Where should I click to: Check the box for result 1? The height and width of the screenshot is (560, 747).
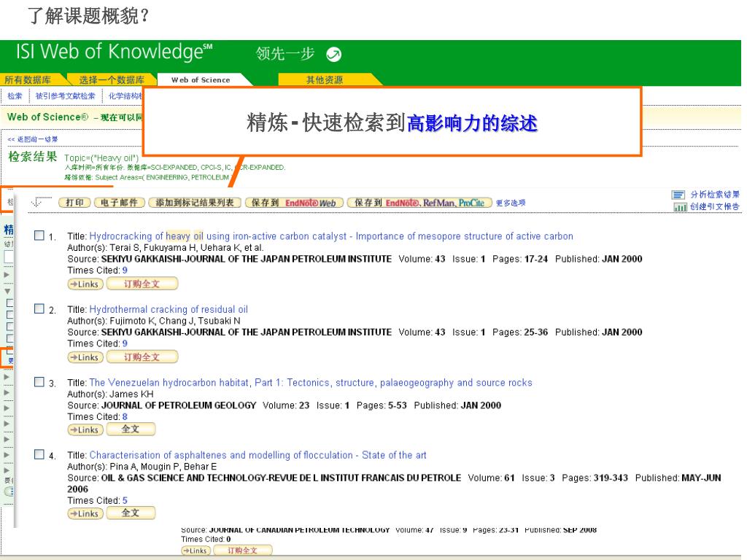[40, 236]
